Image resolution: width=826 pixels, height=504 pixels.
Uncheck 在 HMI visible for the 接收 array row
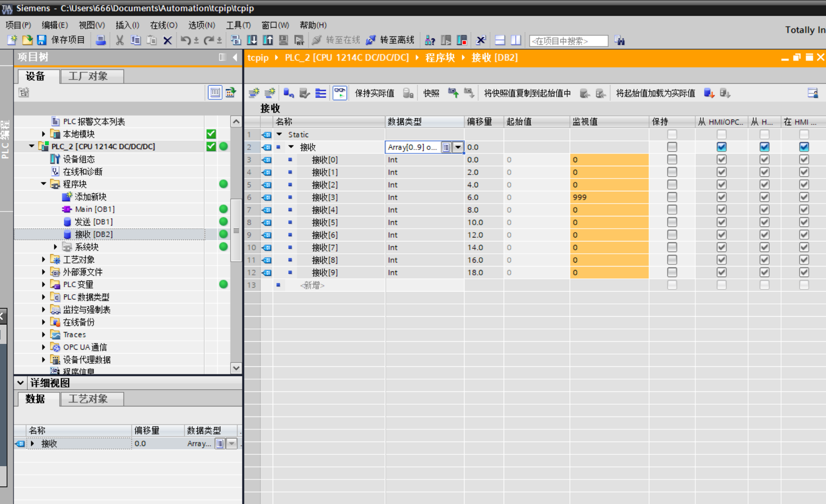click(804, 147)
